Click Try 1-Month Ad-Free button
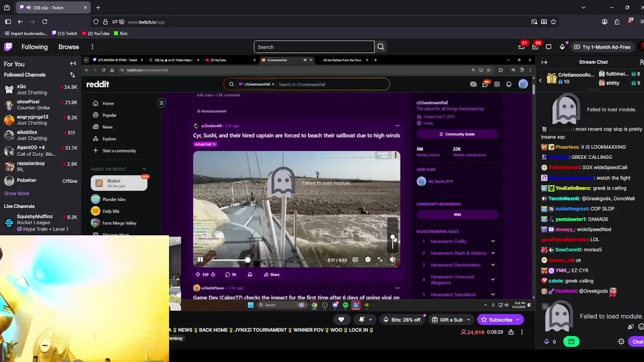This screenshot has width=644, height=362. coord(602,47)
